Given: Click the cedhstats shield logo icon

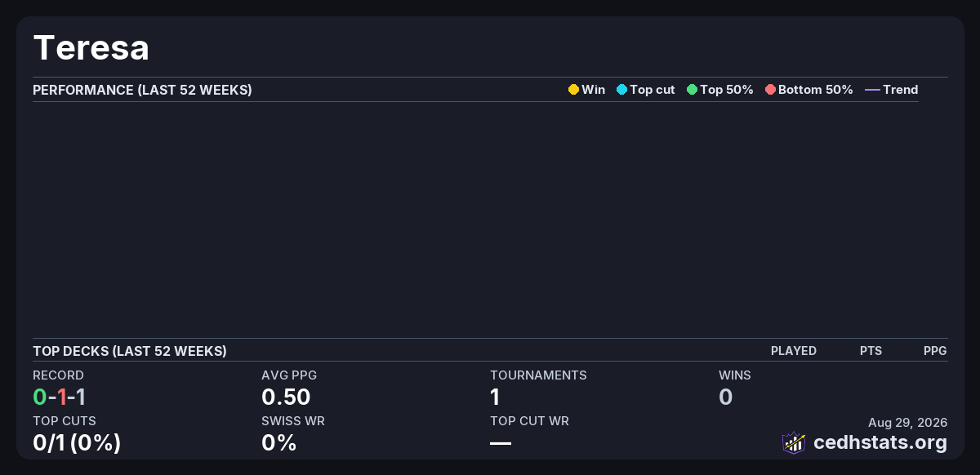Looking at the screenshot, I should [x=794, y=442].
